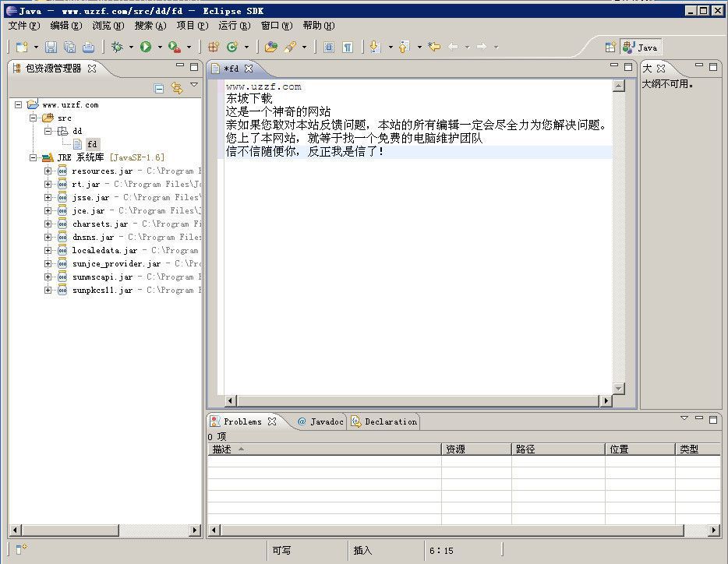This screenshot has width=728, height=564.
Task: Toggle Show Whitespace Characters
Action: click(x=348, y=47)
